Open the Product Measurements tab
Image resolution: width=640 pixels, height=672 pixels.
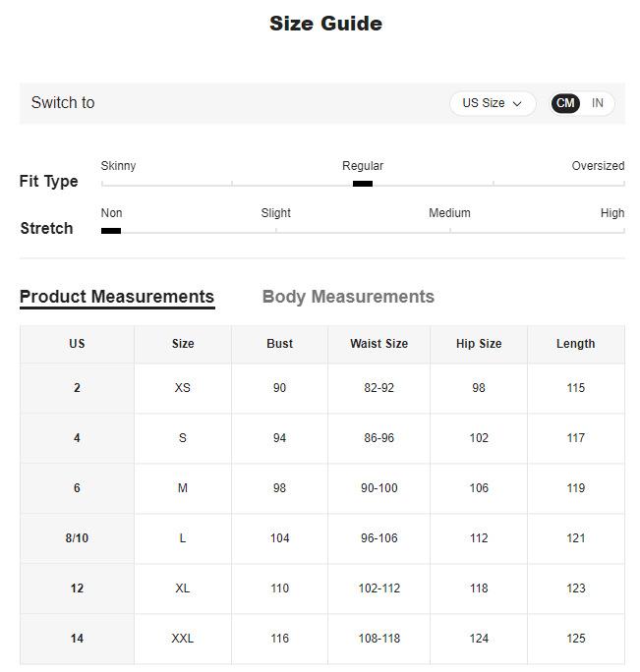click(117, 297)
